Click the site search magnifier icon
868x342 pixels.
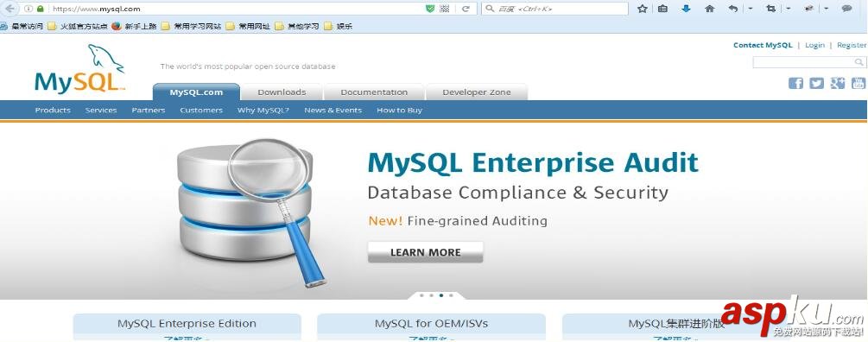(859, 62)
